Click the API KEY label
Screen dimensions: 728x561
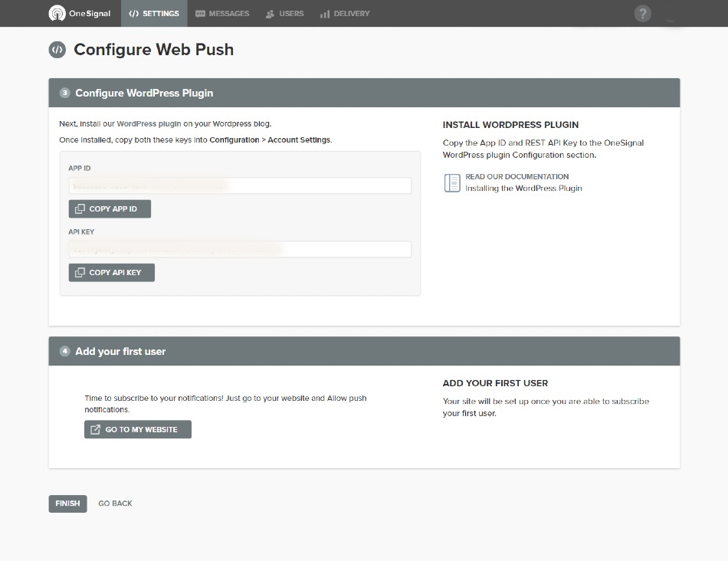[x=81, y=231]
